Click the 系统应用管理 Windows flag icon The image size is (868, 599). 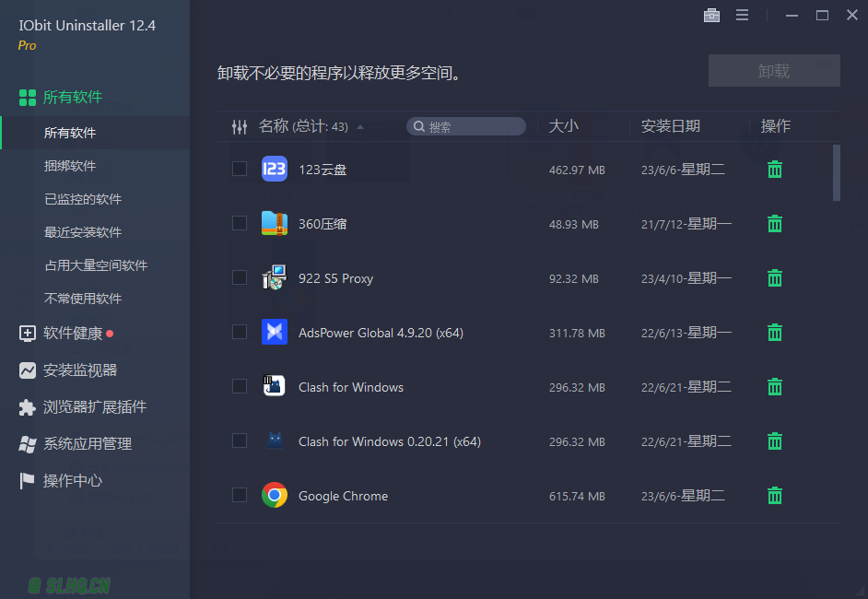(x=27, y=444)
